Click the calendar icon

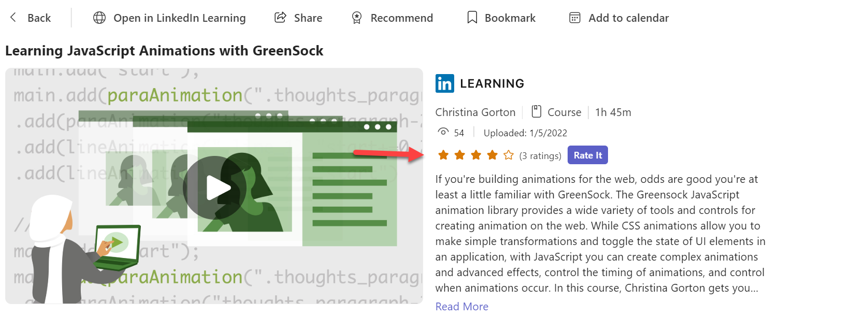(575, 18)
